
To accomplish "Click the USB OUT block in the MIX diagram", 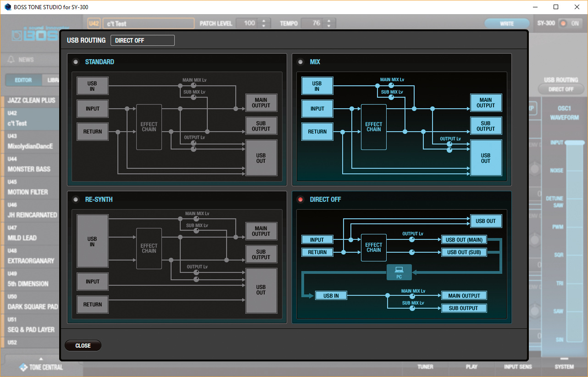I will click(x=486, y=158).
